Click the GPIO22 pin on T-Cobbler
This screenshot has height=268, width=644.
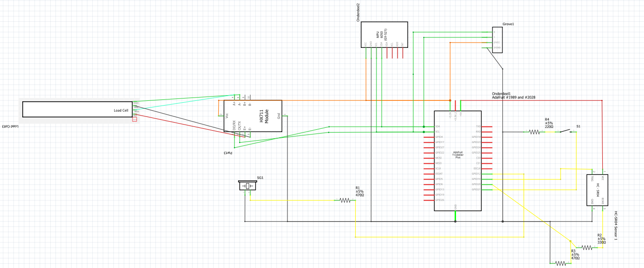[429, 152]
